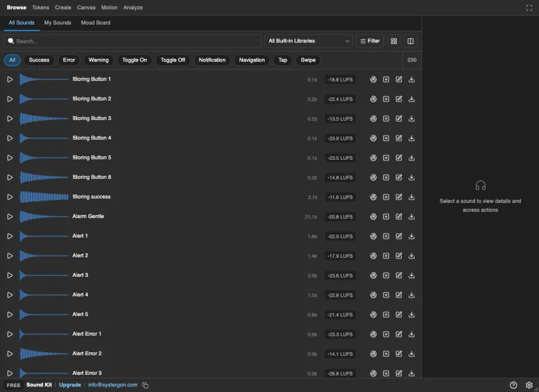Switch to the All Sounds tab
The image size is (539, 392).
pos(21,23)
